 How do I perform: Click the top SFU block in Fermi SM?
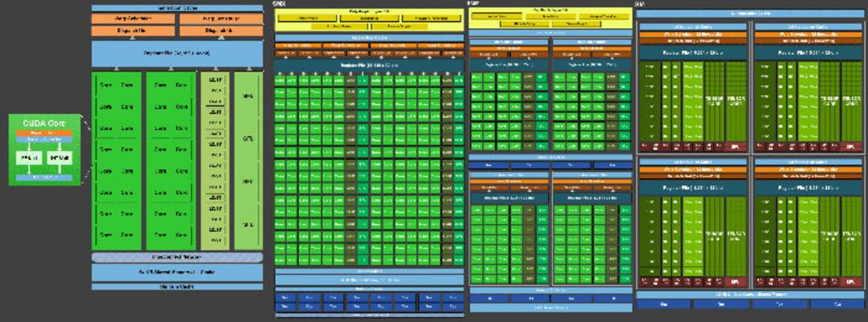tap(248, 96)
